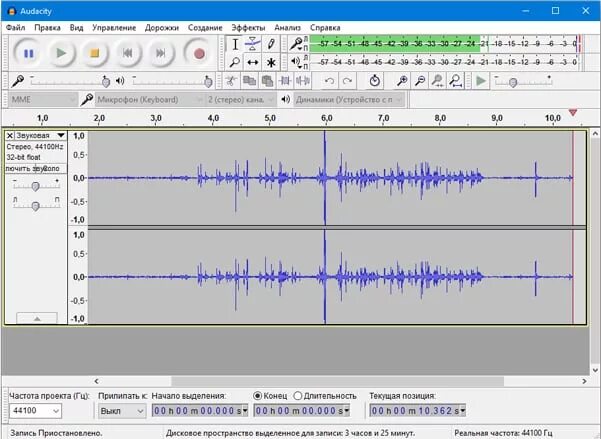Open the Анализ menu
The height and width of the screenshot is (439, 601).
click(287, 28)
